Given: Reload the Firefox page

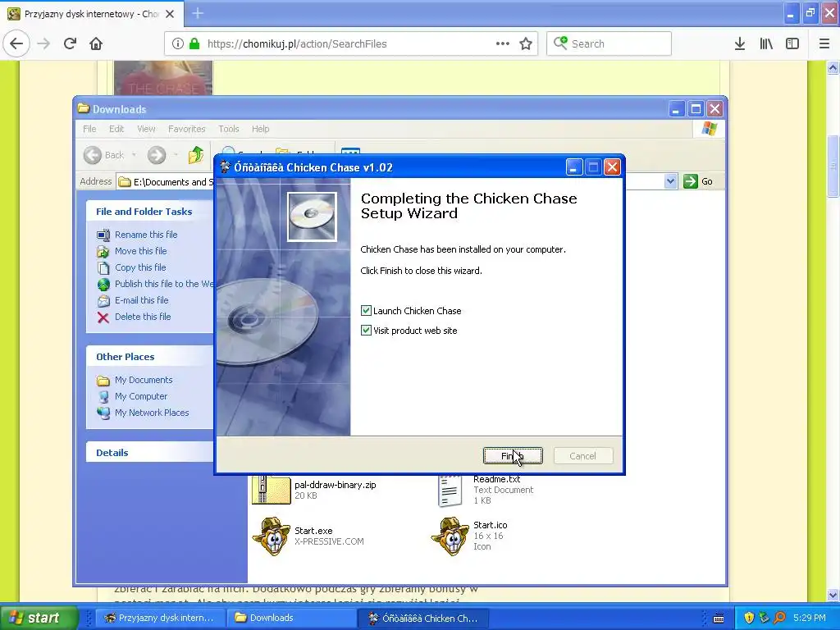Looking at the screenshot, I should [70, 43].
